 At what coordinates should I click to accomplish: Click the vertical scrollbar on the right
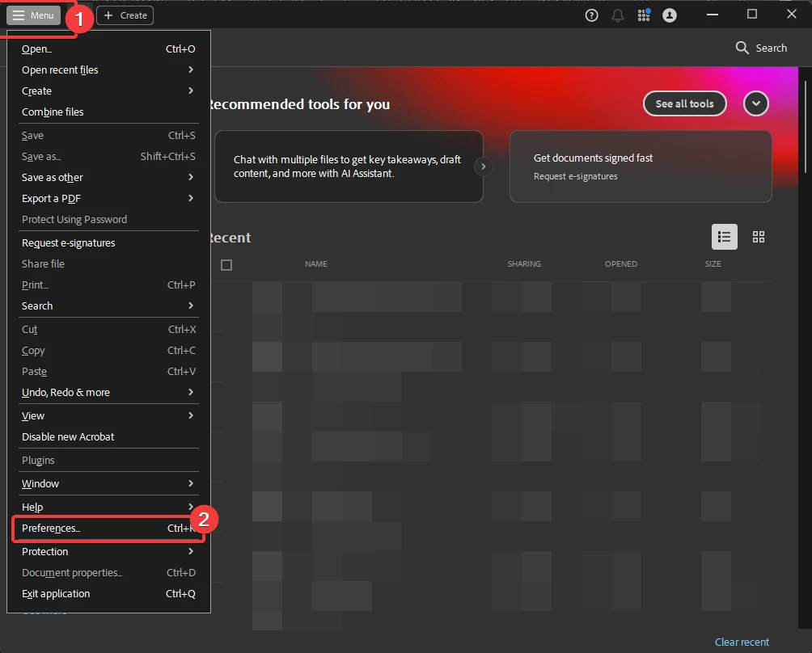[806, 127]
